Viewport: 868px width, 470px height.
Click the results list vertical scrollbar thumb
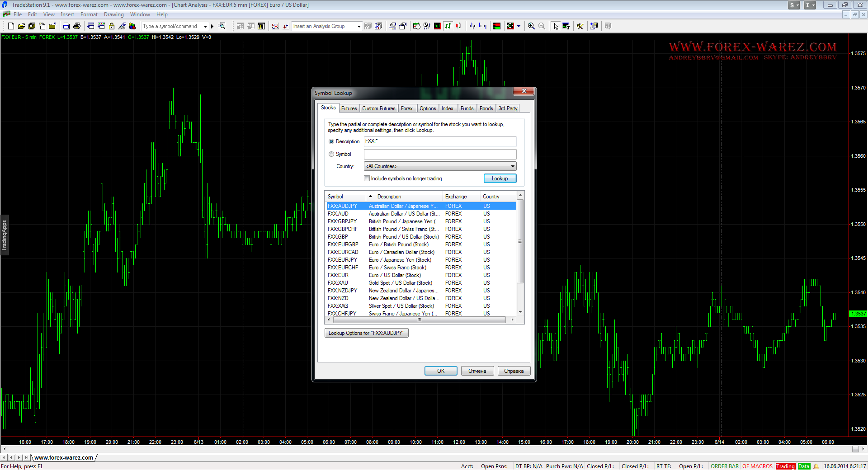click(520, 242)
